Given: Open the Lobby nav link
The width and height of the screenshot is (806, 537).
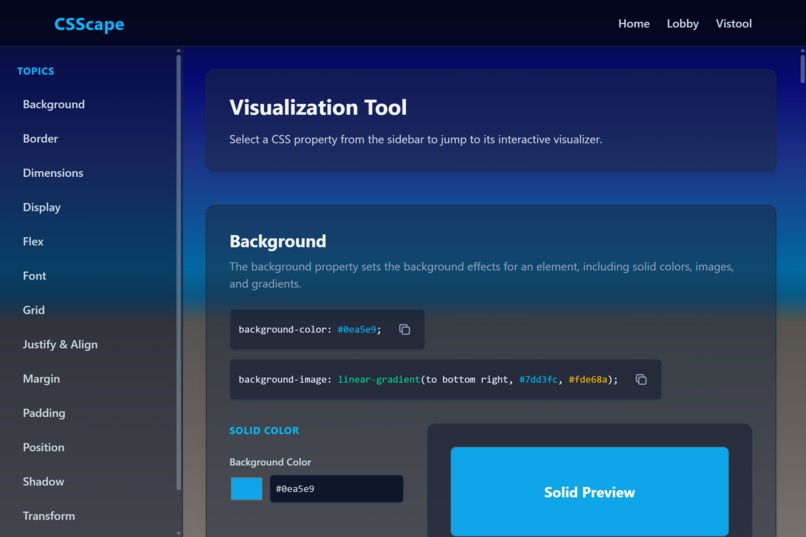Looking at the screenshot, I should click(683, 24).
